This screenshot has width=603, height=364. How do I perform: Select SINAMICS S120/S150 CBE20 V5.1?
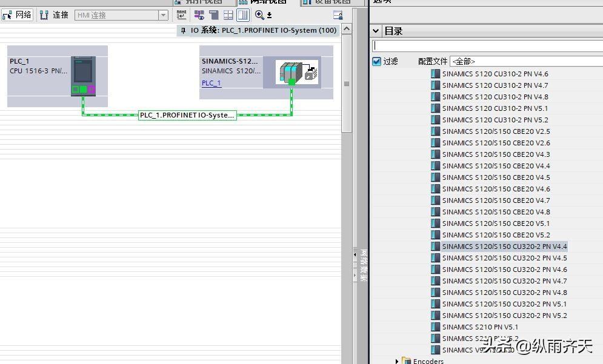pos(496,223)
